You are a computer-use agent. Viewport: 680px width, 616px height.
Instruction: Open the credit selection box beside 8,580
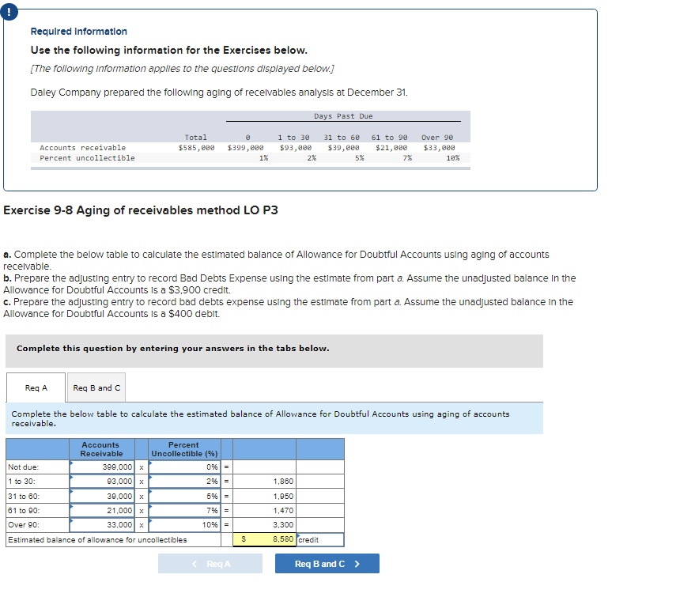pyautogui.click(x=319, y=539)
